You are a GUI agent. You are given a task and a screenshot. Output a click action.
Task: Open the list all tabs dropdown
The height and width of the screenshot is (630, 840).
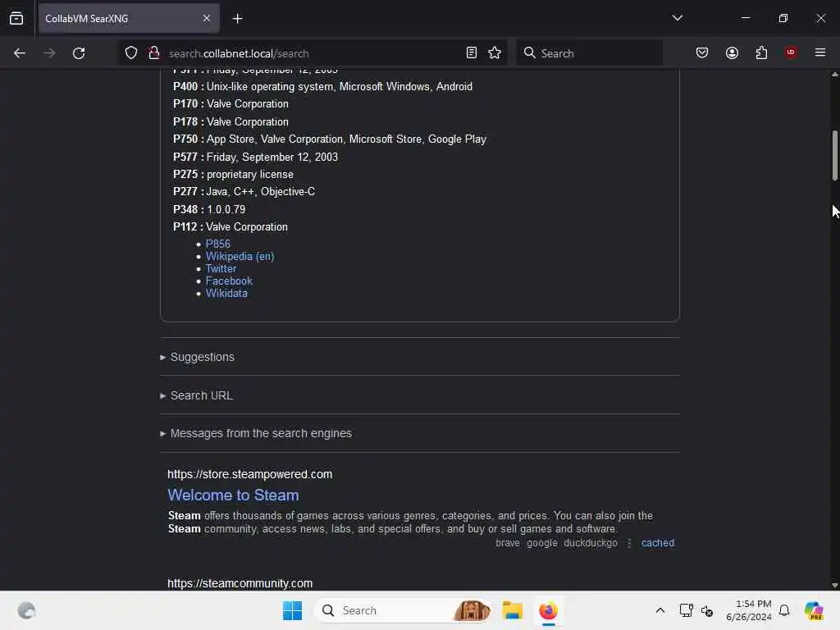(x=677, y=18)
